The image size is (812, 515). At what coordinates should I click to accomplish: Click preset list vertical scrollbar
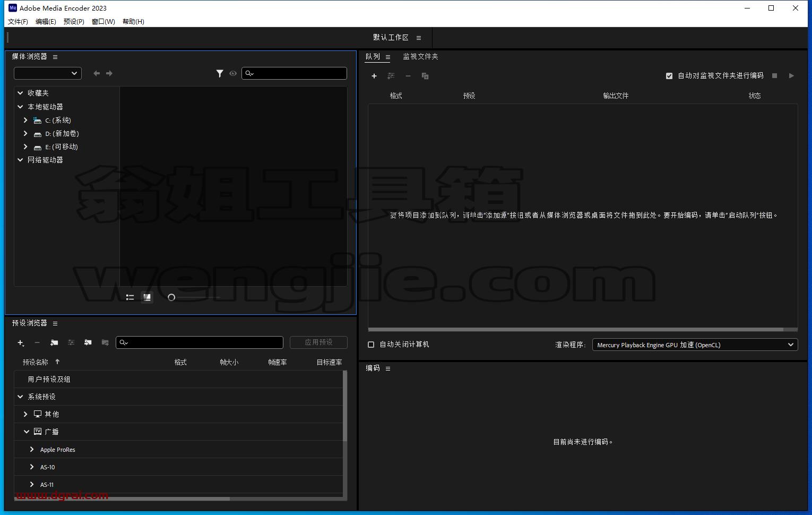coord(345,406)
